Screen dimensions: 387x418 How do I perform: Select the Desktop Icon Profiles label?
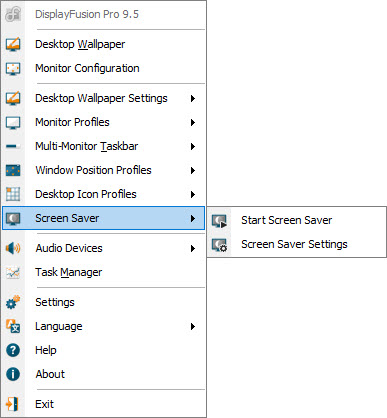coord(86,194)
